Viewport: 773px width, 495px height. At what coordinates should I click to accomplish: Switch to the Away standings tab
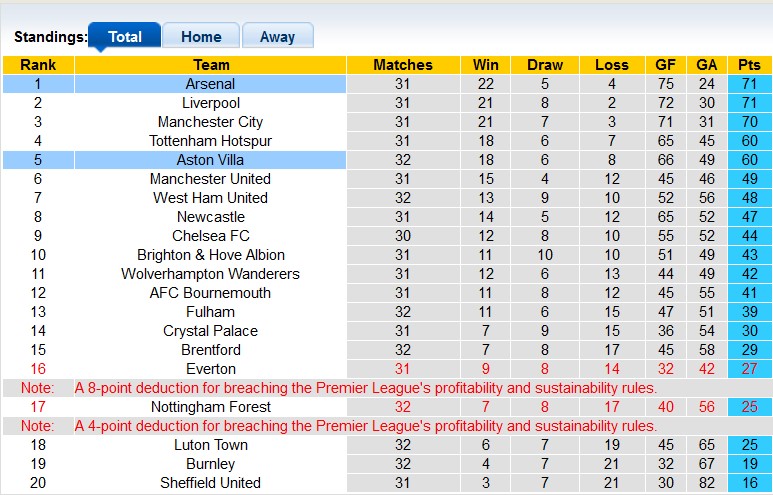(x=277, y=37)
